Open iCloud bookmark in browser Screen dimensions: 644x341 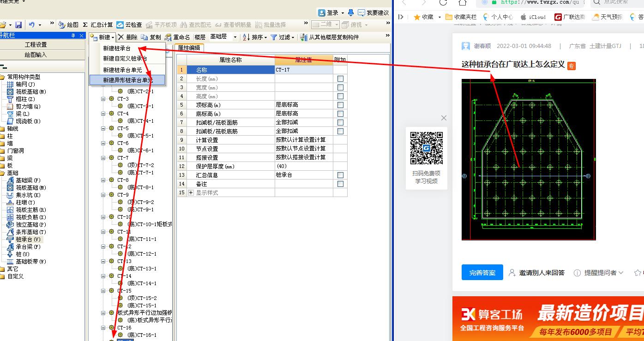click(533, 17)
